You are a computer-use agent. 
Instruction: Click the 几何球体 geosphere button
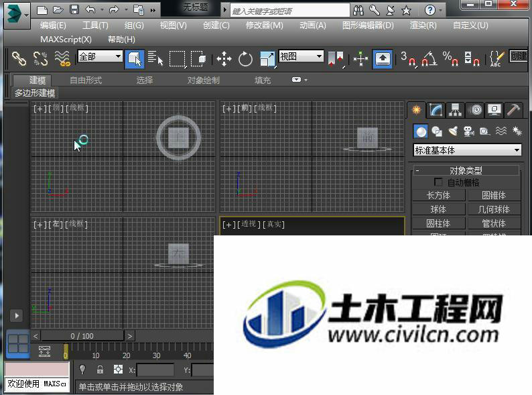click(494, 209)
